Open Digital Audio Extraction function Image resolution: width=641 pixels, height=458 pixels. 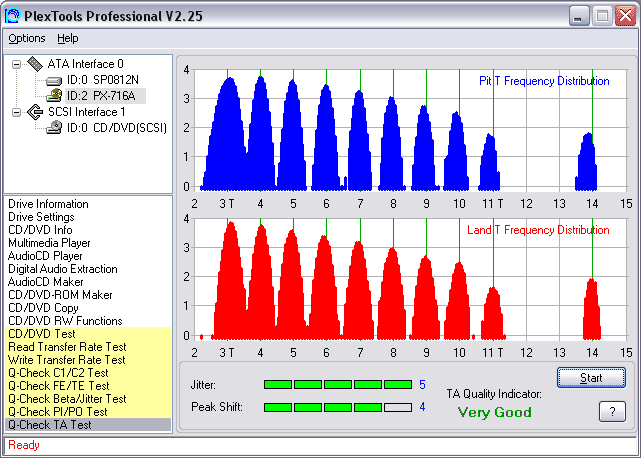[x=63, y=269]
